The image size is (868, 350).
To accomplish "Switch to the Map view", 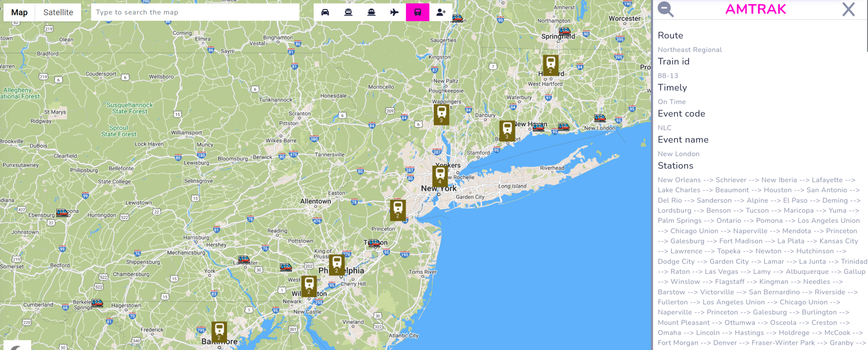I will click(19, 12).
